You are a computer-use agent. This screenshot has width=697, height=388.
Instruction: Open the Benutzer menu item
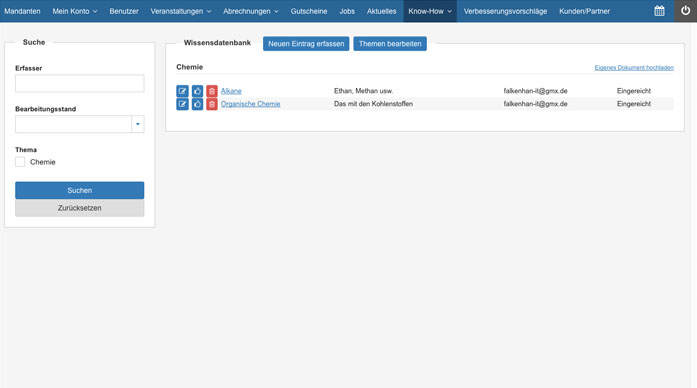pos(124,11)
